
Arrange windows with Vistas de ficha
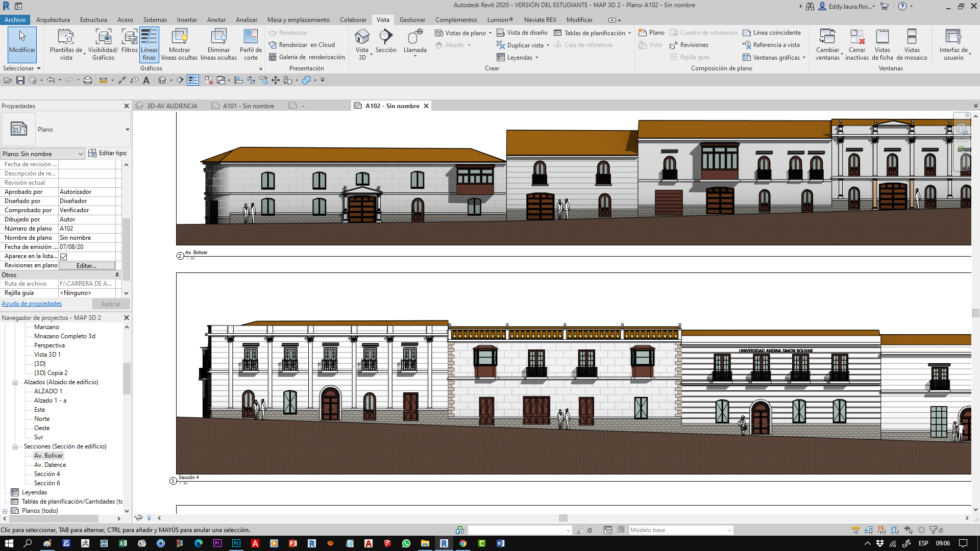tap(883, 44)
